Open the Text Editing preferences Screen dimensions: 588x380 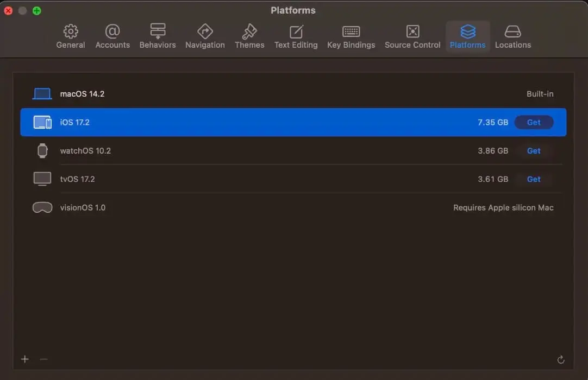296,36
